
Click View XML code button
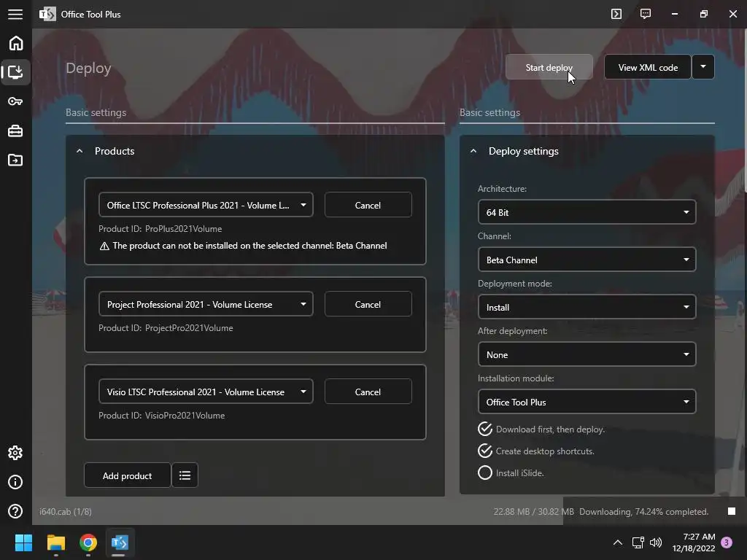tap(648, 67)
